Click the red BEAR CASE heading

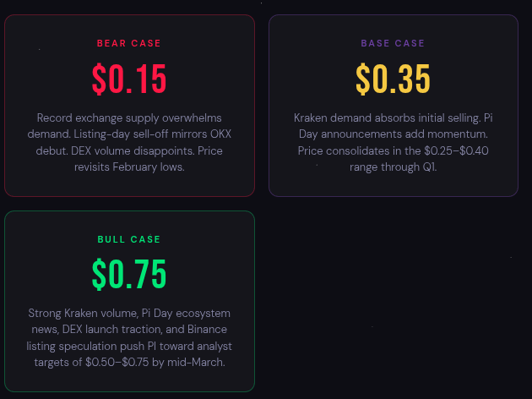coord(128,43)
